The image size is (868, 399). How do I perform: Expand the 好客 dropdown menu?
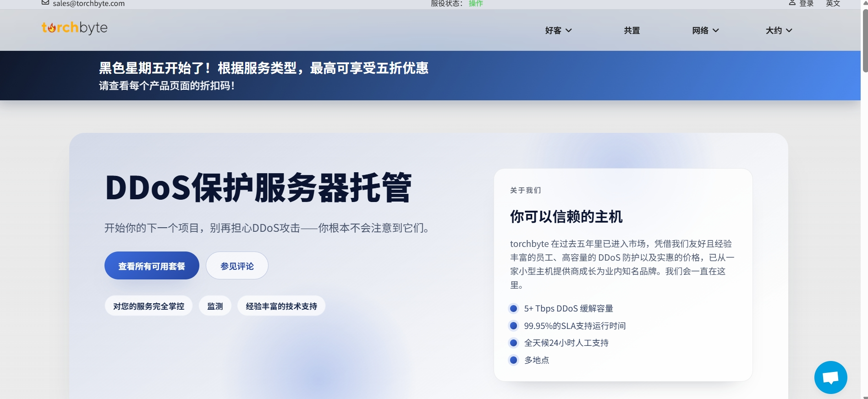558,31
